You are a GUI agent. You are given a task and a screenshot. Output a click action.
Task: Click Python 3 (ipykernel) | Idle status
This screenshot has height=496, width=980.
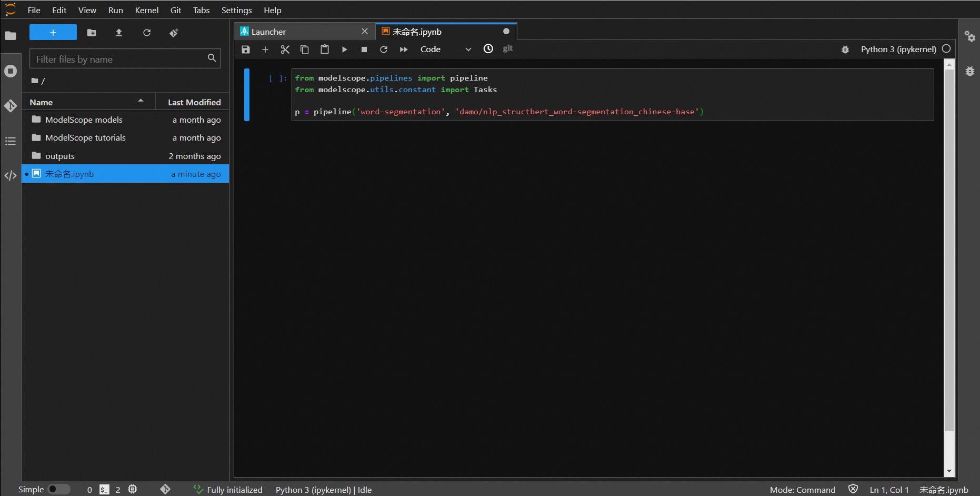coord(324,490)
